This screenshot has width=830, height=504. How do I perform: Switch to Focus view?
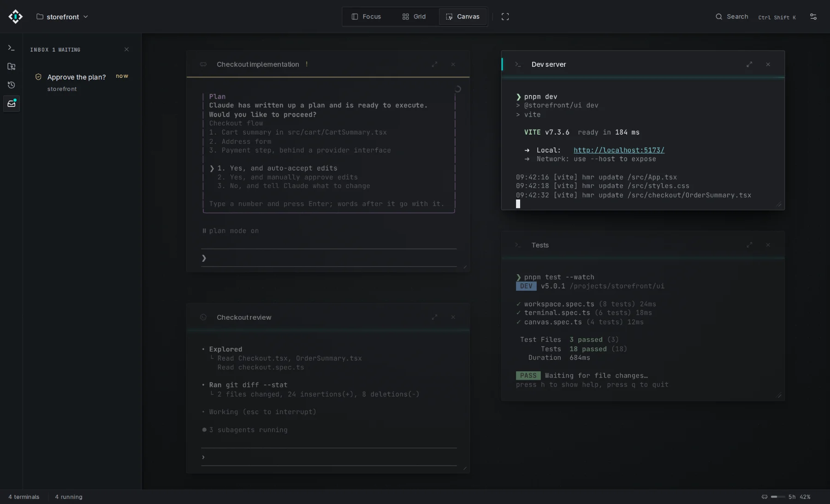366,17
